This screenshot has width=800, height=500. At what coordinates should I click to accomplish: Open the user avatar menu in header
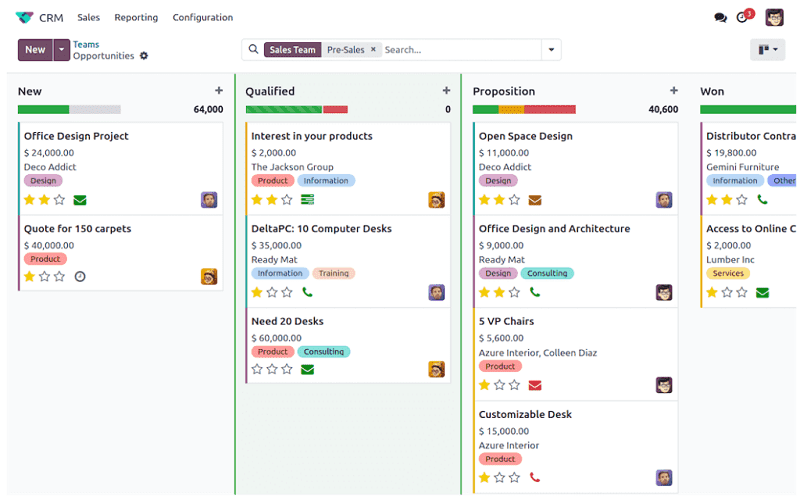tap(774, 17)
